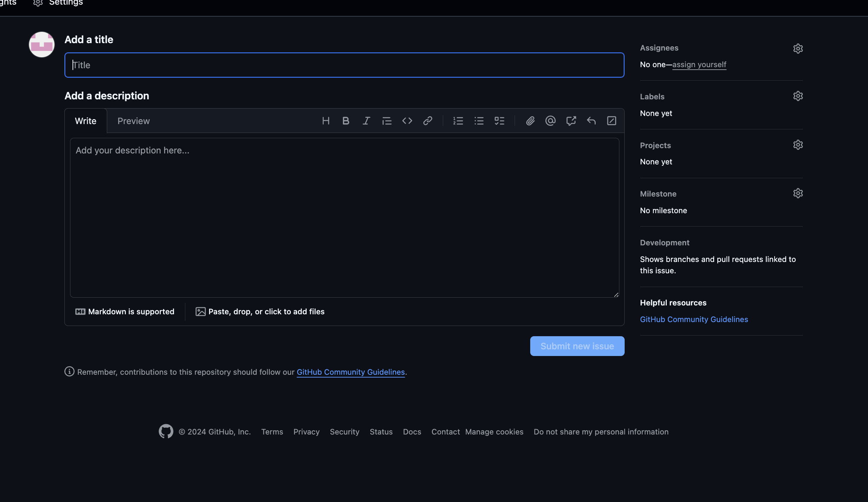868x502 pixels.
Task: Open GitHub Community Guidelines in sidebar
Action: 694,320
